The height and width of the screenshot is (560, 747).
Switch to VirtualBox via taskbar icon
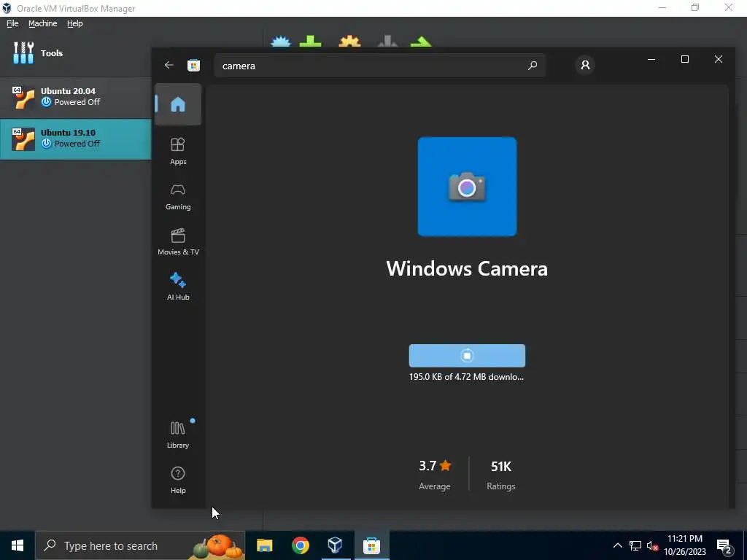click(x=336, y=545)
